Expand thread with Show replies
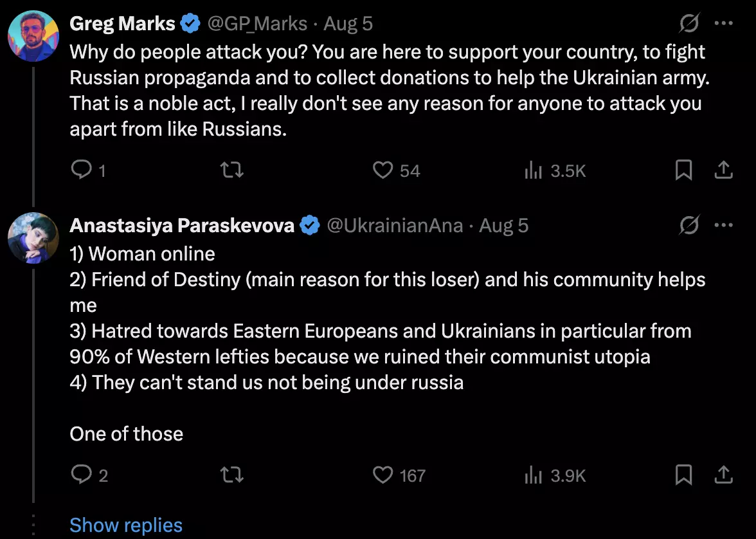The image size is (756, 539). pyautogui.click(x=126, y=525)
